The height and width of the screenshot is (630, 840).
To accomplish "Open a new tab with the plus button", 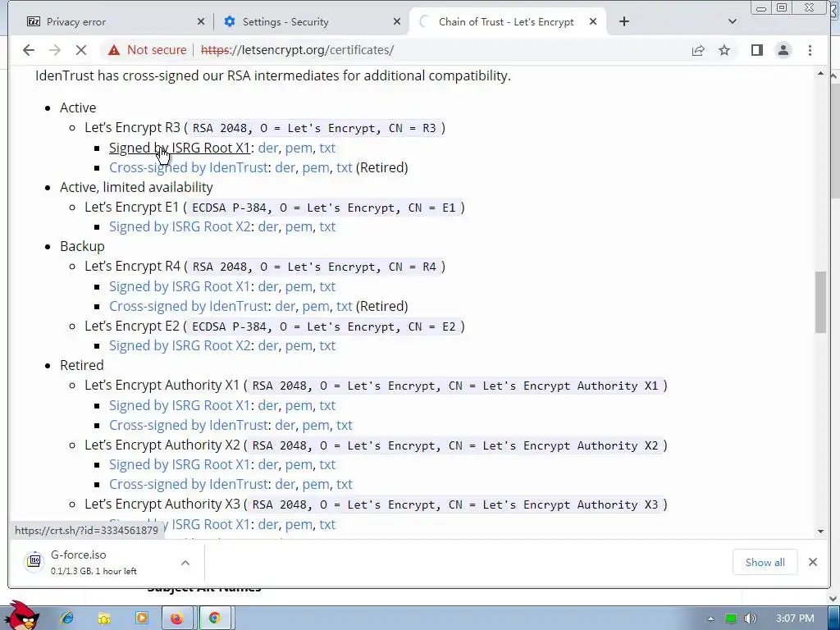I will coord(624,21).
